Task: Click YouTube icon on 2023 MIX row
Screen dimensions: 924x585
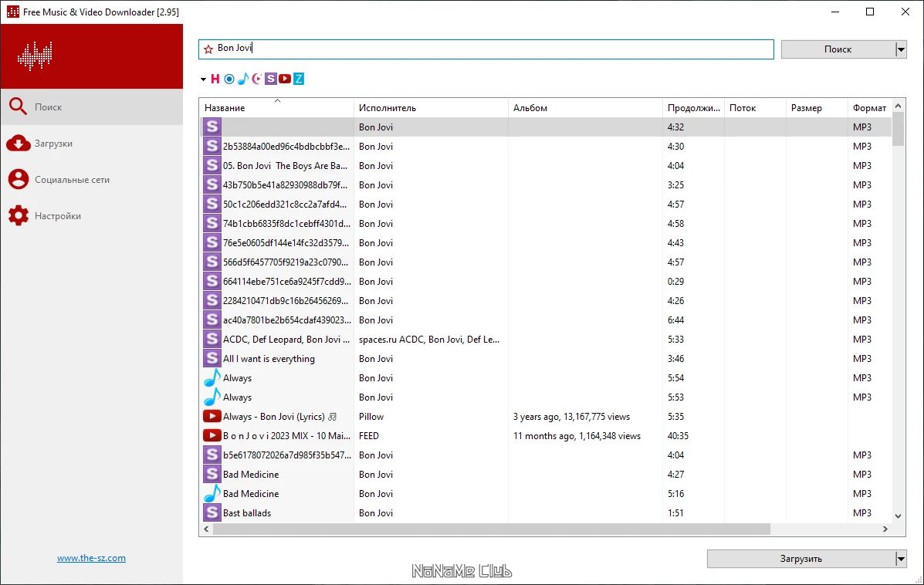Action: coord(212,436)
